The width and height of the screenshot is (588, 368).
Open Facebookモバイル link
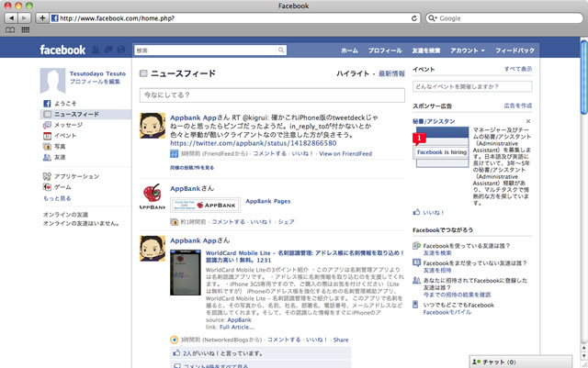click(447, 312)
